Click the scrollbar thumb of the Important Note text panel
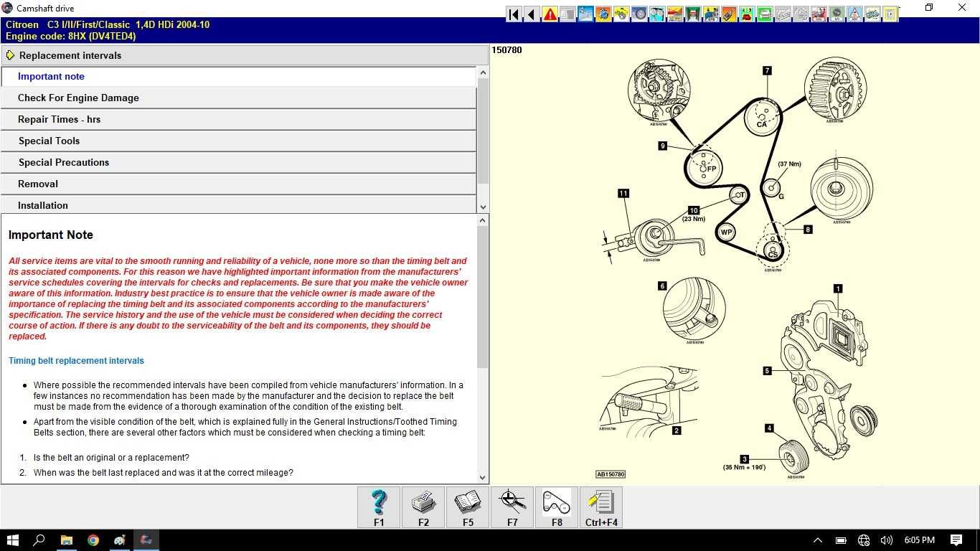Viewport: 980px width, 551px height. tap(483, 298)
